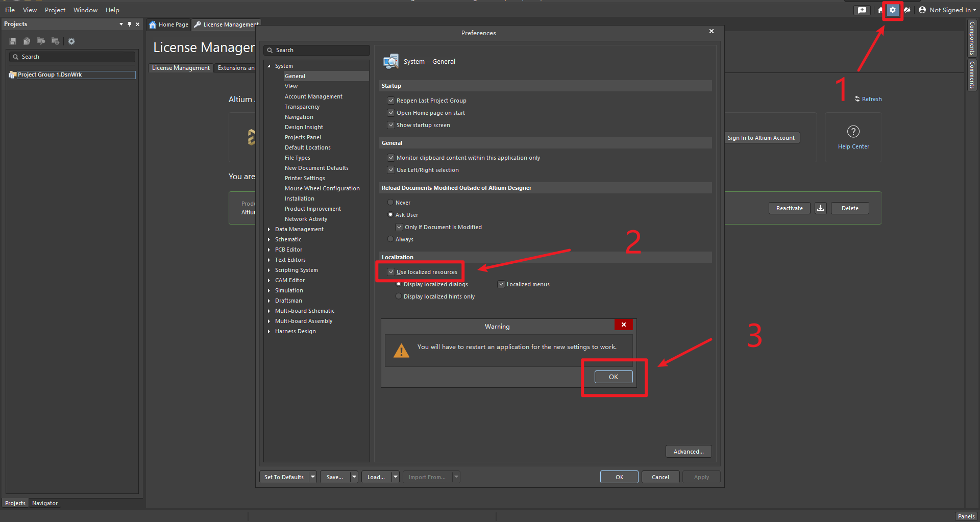Select the Never reload option

(390, 203)
